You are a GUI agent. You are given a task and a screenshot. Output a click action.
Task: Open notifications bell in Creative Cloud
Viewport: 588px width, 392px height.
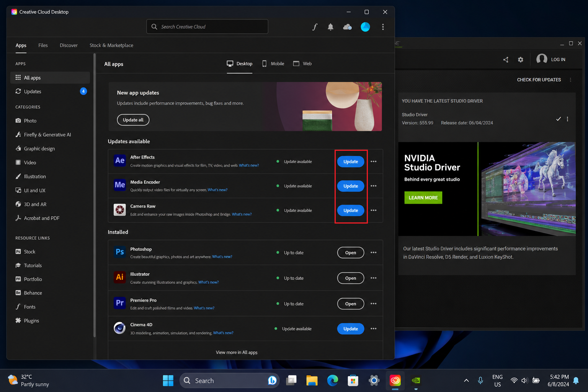pos(330,27)
